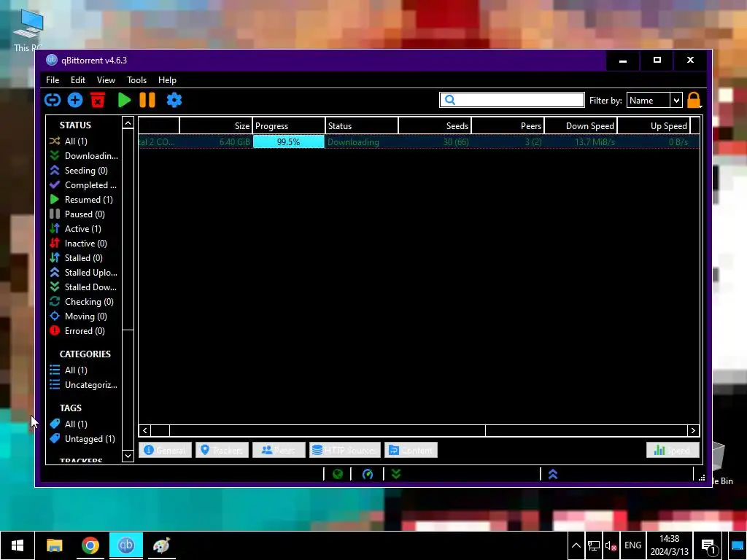Viewport: 747px width, 560px height.
Task: Switch to the Content tab
Action: pos(411,450)
